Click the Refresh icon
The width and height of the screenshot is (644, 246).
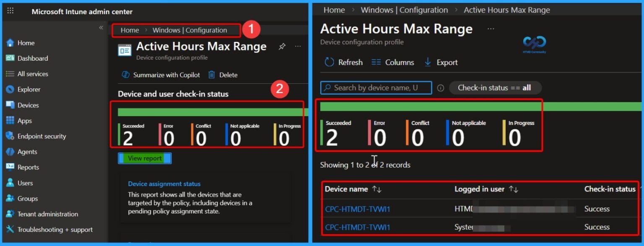pyautogui.click(x=329, y=62)
